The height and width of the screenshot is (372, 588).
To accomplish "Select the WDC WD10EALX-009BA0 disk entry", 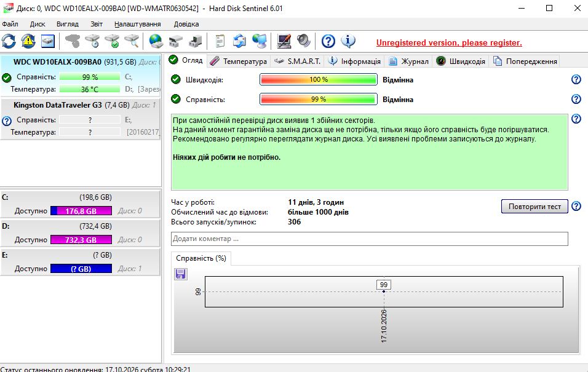I will click(x=81, y=76).
